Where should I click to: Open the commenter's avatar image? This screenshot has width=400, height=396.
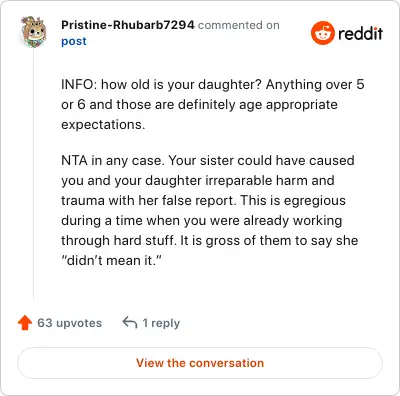click(33, 32)
